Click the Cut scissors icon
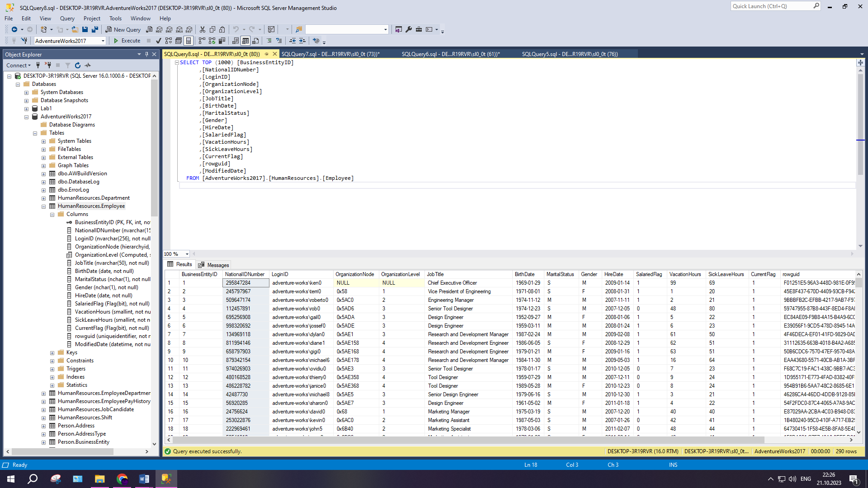 tap(203, 30)
